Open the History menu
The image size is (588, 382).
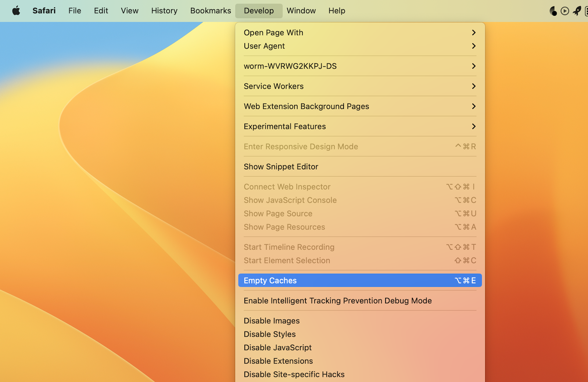click(164, 11)
